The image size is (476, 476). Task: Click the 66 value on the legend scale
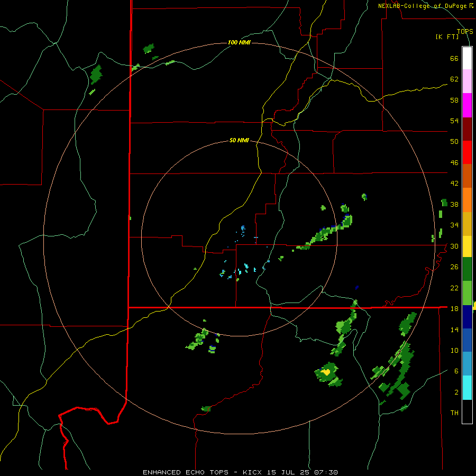[454, 59]
